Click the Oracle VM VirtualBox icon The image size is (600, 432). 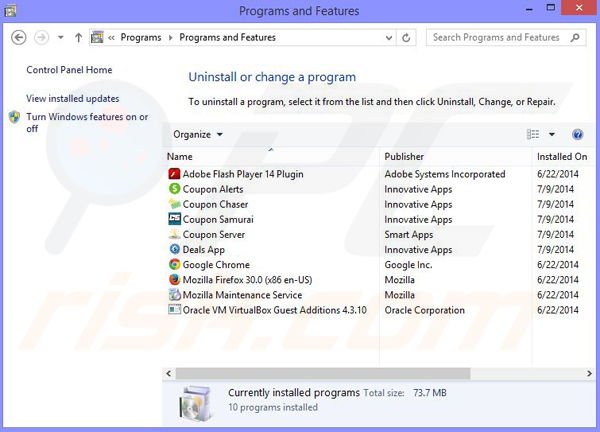(174, 310)
